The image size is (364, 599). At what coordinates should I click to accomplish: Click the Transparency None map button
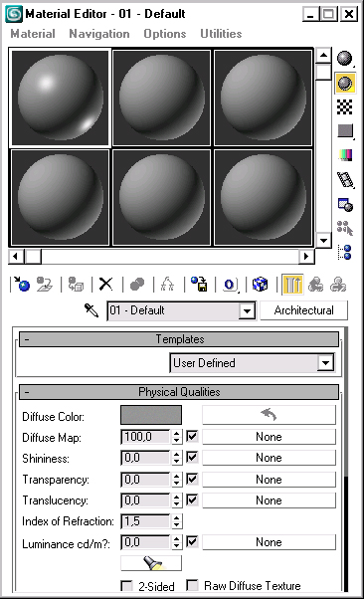coord(269,479)
